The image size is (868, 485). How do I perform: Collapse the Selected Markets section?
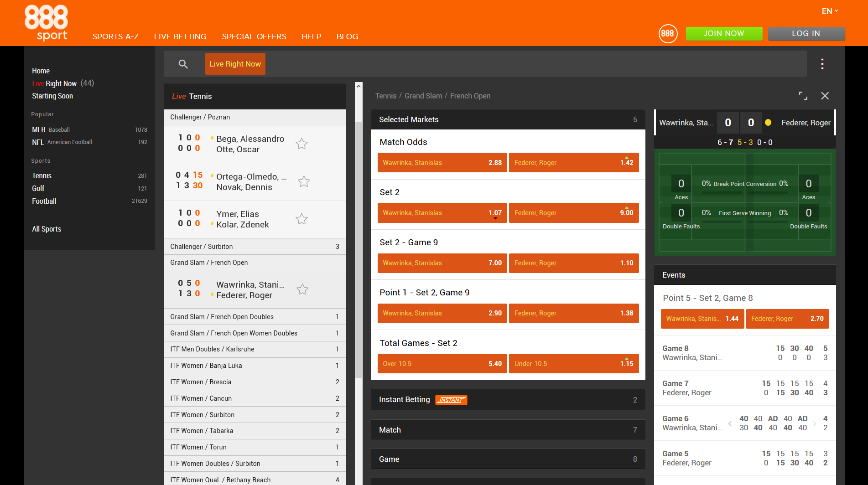508,119
